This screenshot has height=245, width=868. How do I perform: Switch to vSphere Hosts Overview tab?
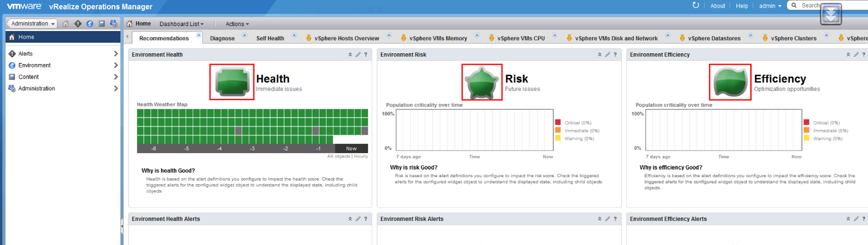click(346, 39)
